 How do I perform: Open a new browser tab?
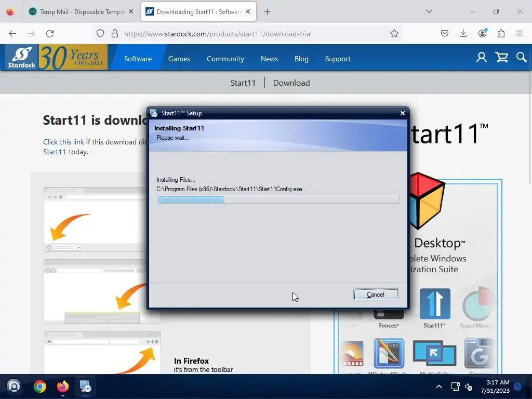click(268, 12)
